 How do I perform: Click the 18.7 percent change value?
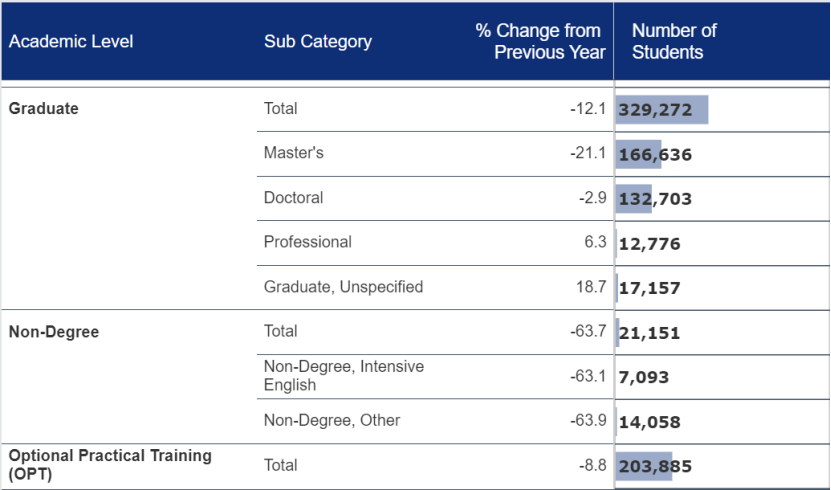point(591,287)
